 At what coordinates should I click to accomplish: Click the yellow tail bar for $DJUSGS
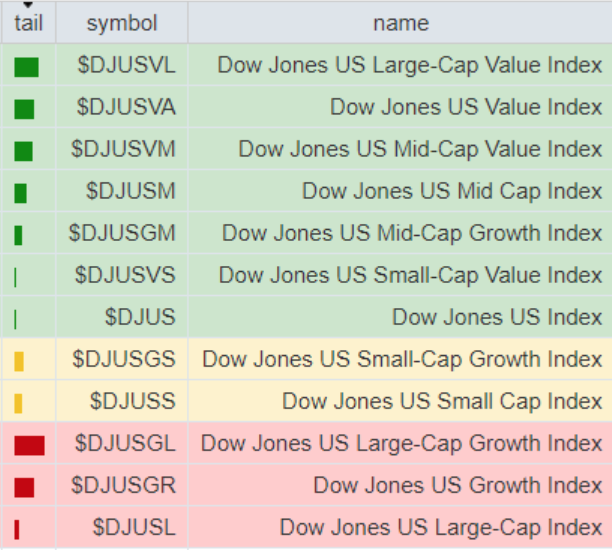(19, 361)
